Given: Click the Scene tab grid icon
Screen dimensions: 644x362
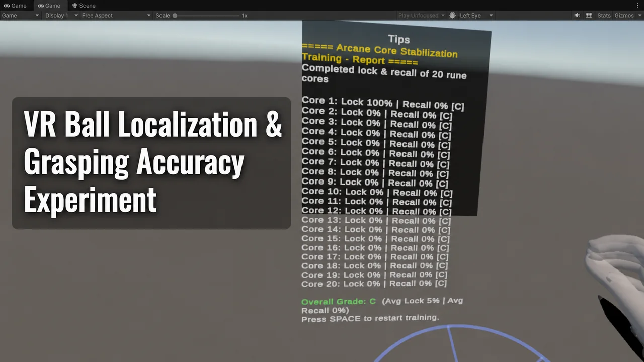Looking at the screenshot, I should pos(74,6).
